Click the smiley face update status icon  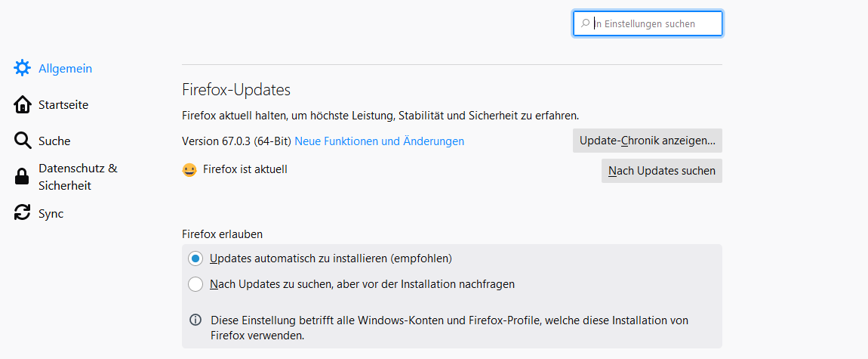(189, 170)
